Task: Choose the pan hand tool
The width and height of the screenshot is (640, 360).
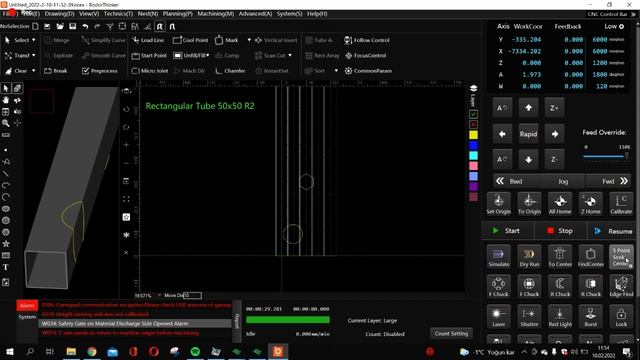Action: click(x=6, y=100)
